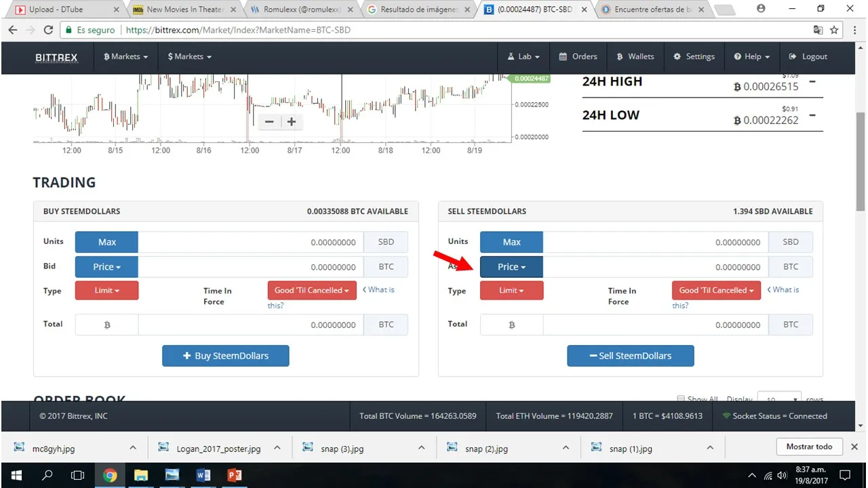Open the mc8gyh.jpg download
This screenshot has height=488, width=868.
click(54, 448)
